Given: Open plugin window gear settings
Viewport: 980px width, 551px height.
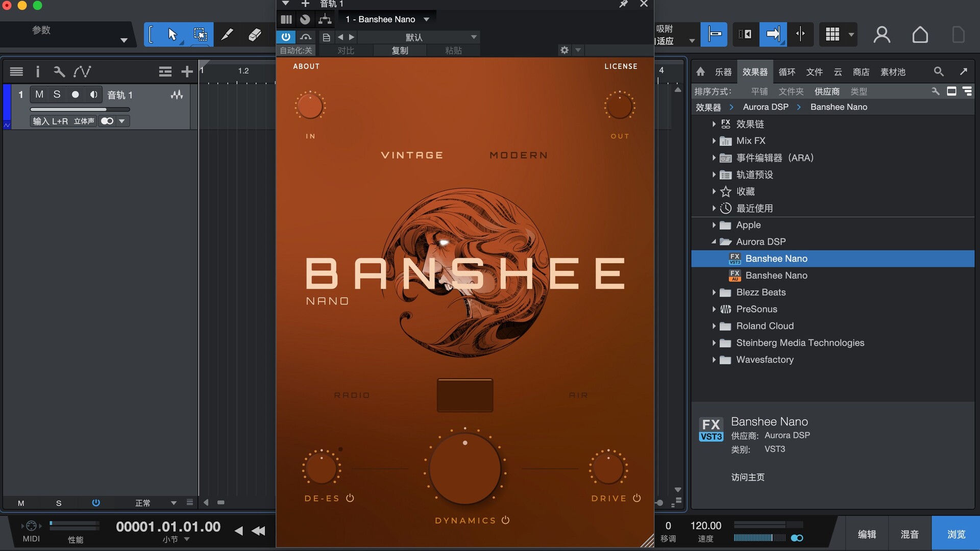Looking at the screenshot, I should coord(564,50).
